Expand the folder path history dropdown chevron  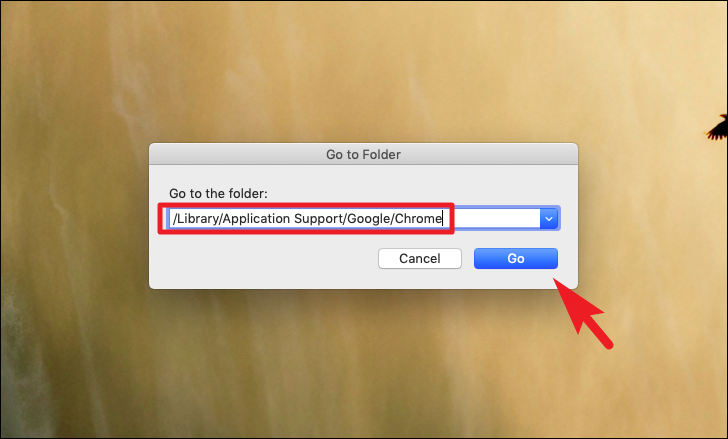[x=549, y=219]
